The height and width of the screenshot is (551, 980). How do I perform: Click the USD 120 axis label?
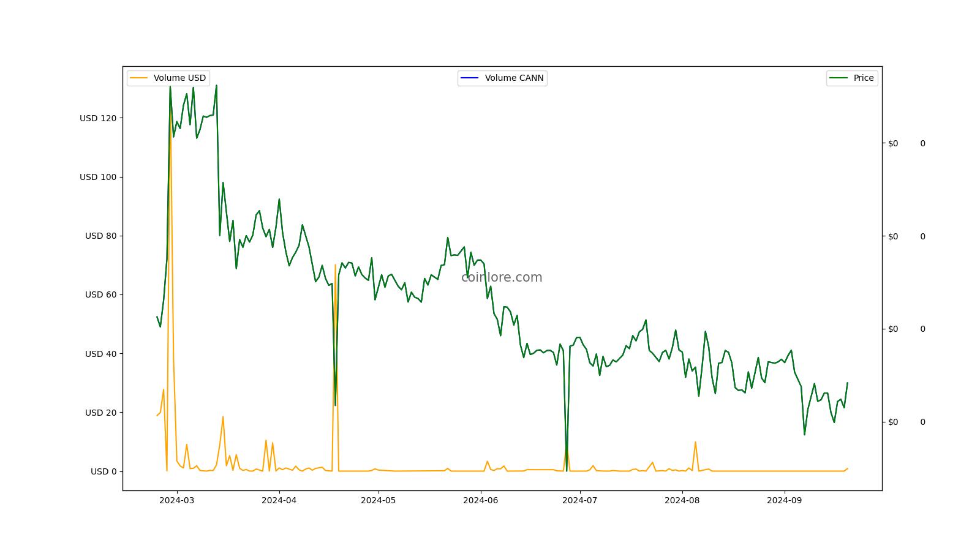98,118
